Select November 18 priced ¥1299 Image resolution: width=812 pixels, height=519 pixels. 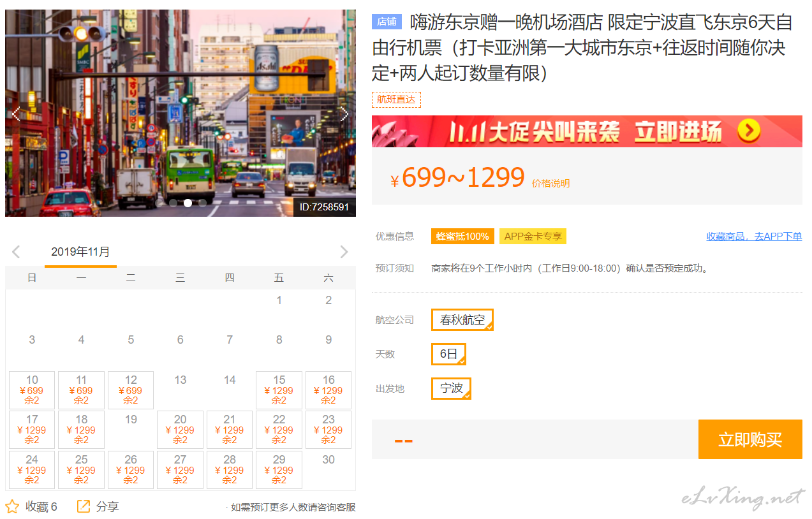(x=81, y=430)
